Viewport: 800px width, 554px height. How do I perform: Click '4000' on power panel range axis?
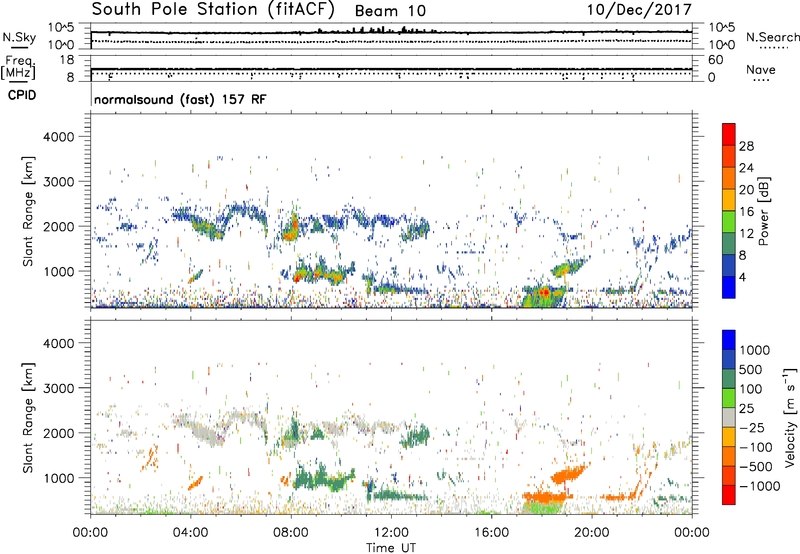tap(58, 137)
